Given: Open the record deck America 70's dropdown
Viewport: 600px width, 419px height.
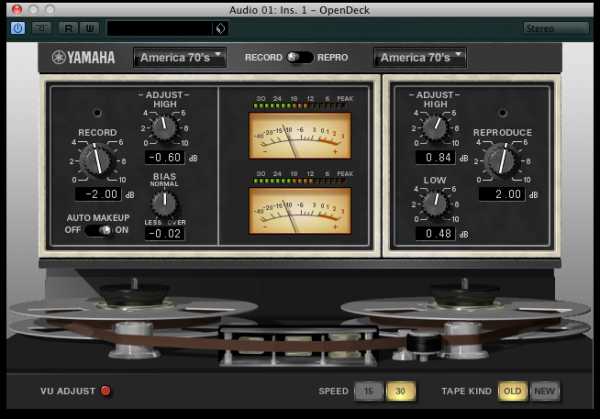Looking at the screenshot, I should tap(180, 58).
